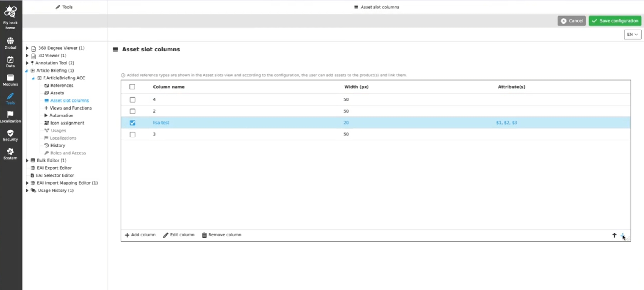Click Remove column
This screenshot has height=290, width=644.
tap(222, 235)
